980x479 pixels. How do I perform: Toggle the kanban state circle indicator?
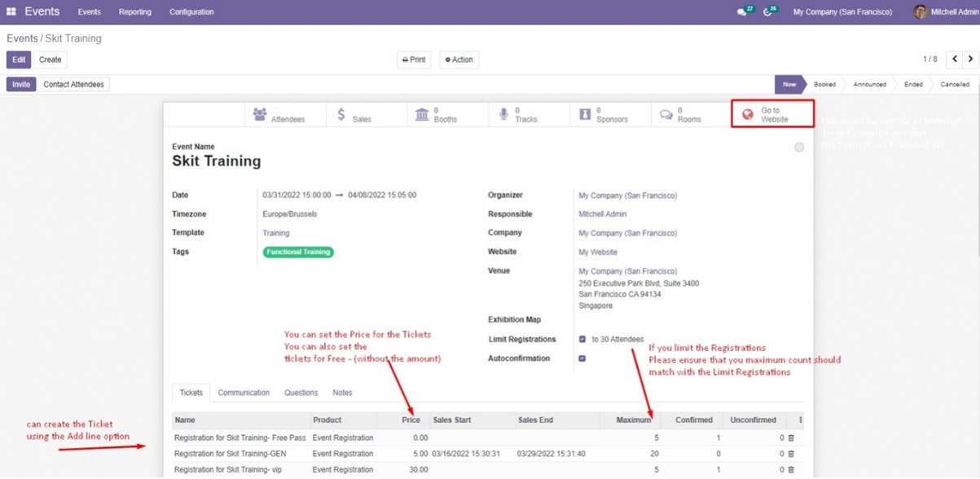point(799,147)
